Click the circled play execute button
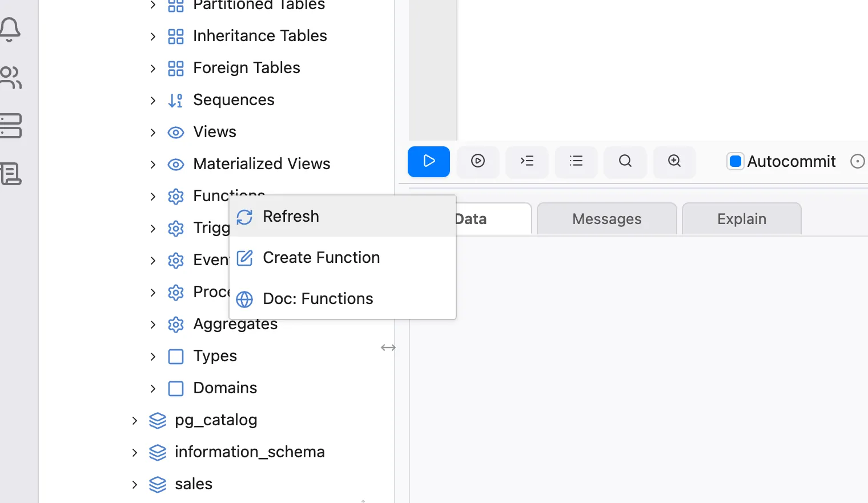The image size is (868, 503). (478, 162)
